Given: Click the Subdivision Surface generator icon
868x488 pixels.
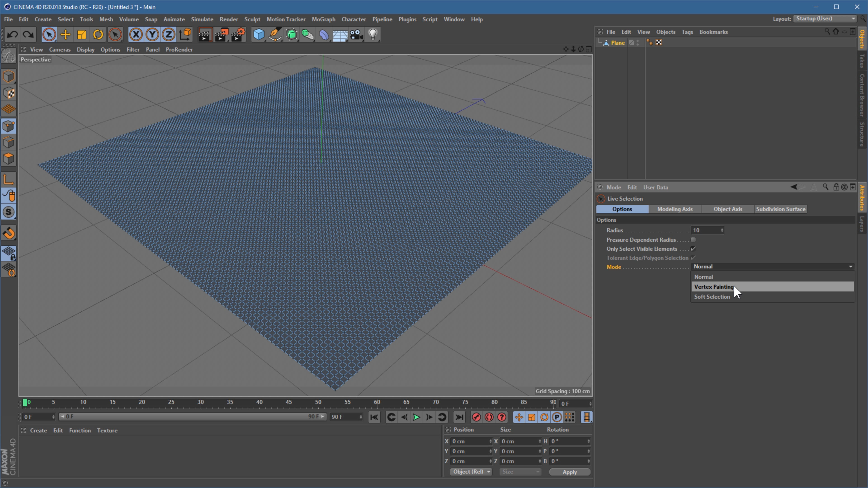Looking at the screenshot, I should click(292, 34).
